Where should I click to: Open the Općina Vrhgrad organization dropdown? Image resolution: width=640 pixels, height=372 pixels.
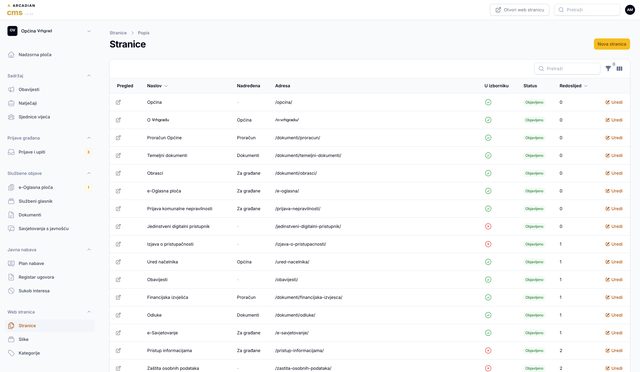(49, 31)
